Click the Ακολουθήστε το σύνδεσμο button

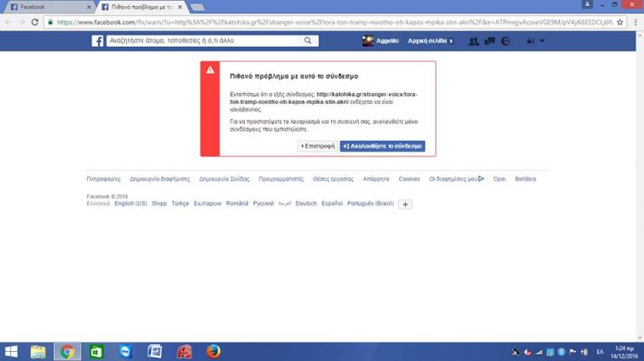click(x=382, y=146)
